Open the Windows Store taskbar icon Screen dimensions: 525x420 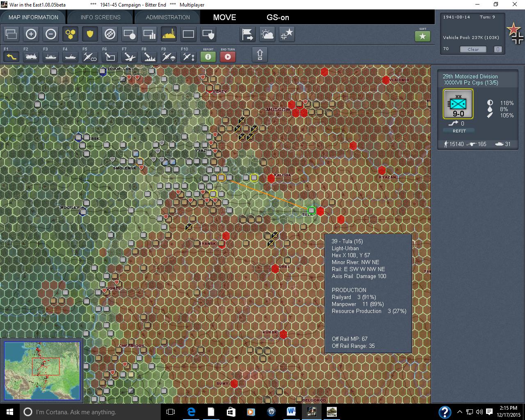231,412
